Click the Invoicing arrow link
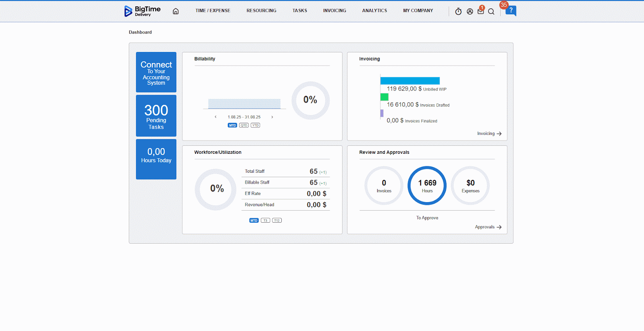Screen dimensions: 644x331 tap(489, 134)
